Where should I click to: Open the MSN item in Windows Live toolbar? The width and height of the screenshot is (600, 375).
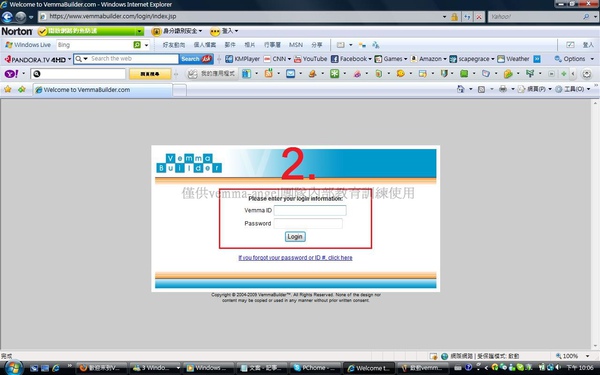pyautogui.click(x=296, y=45)
